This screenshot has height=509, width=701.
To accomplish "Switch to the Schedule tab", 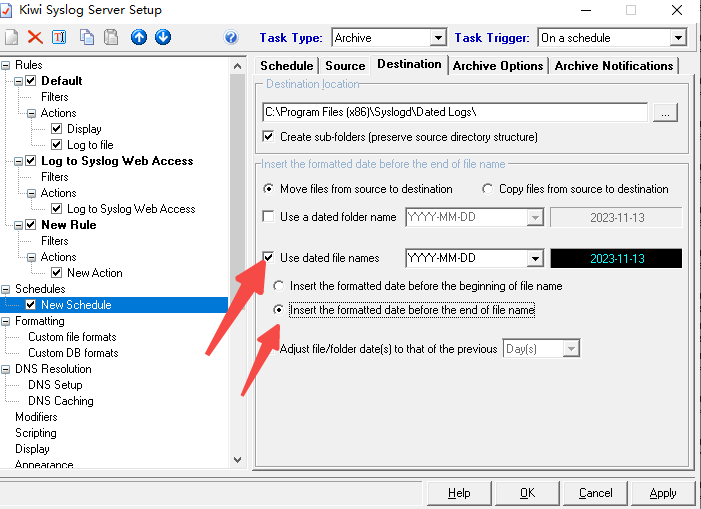I will [x=287, y=66].
